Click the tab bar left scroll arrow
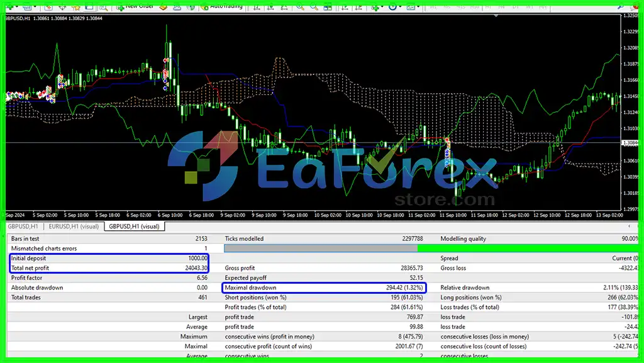The height and width of the screenshot is (363, 644). pos(629,226)
